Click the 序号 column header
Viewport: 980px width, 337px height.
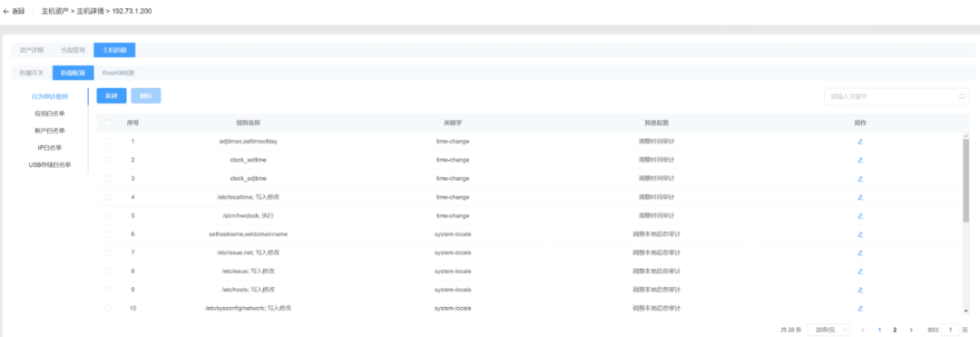[x=132, y=123]
